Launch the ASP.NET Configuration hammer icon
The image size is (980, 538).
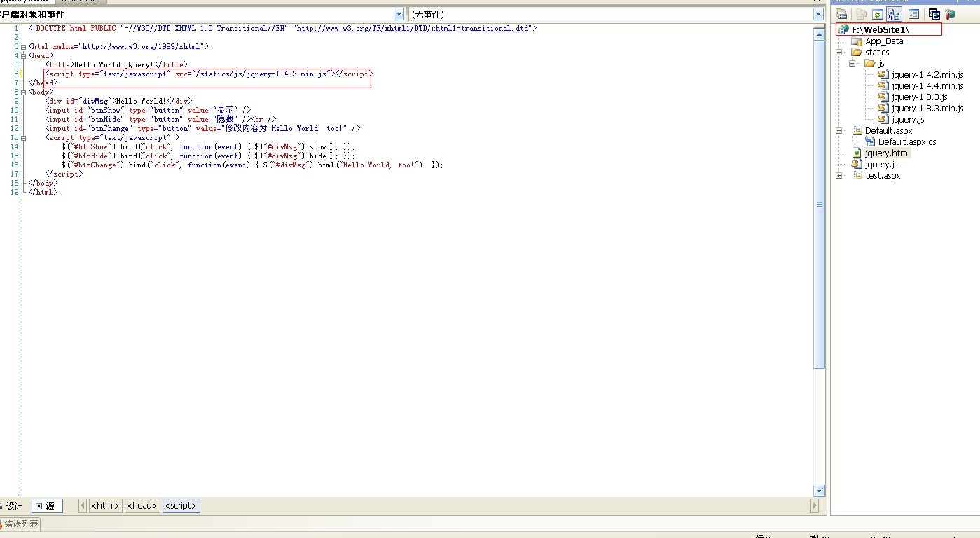(951, 14)
